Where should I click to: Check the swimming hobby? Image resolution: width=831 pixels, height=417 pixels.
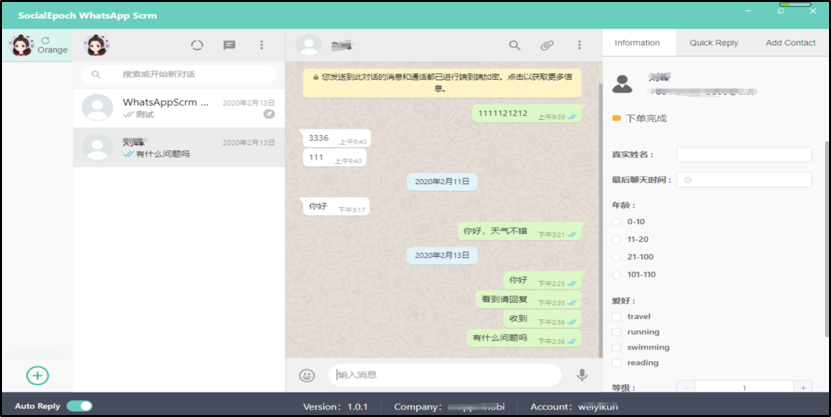click(x=616, y=348)
